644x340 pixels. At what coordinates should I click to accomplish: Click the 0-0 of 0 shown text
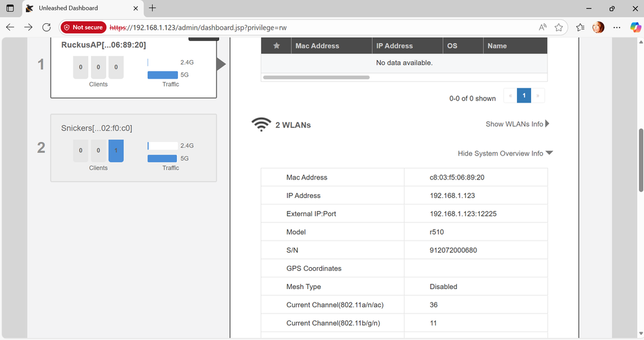[473, 98]
